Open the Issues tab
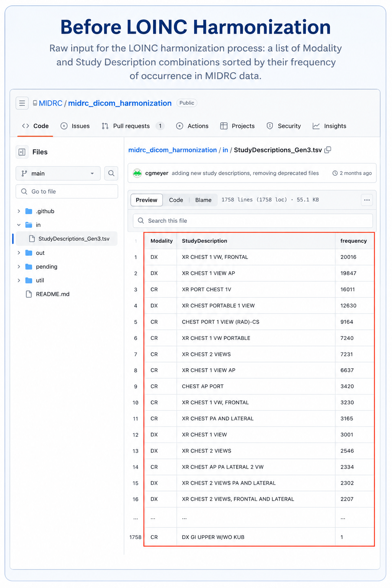 point(75,126)
